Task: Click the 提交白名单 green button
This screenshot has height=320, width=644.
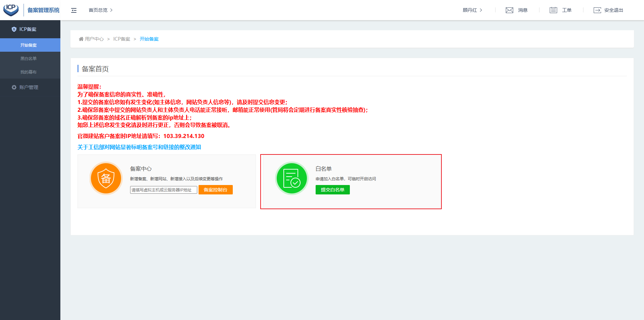Action: click(333, 190)
